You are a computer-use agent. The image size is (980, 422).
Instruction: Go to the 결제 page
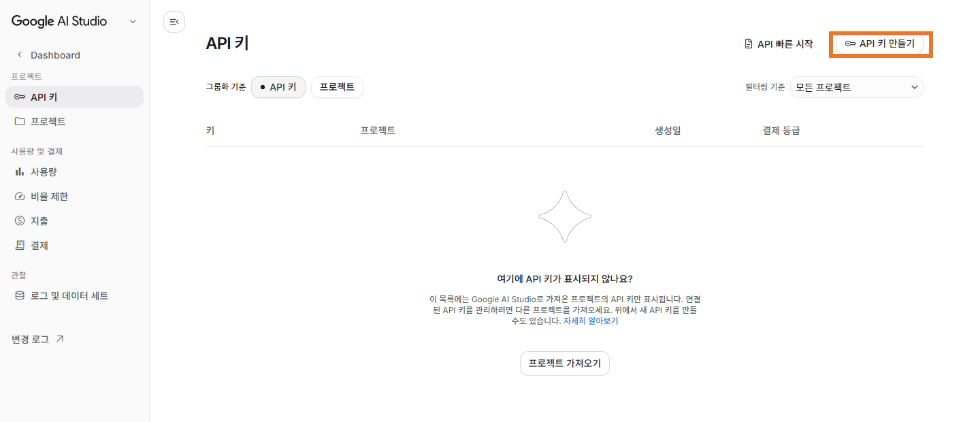click(75, 245)
